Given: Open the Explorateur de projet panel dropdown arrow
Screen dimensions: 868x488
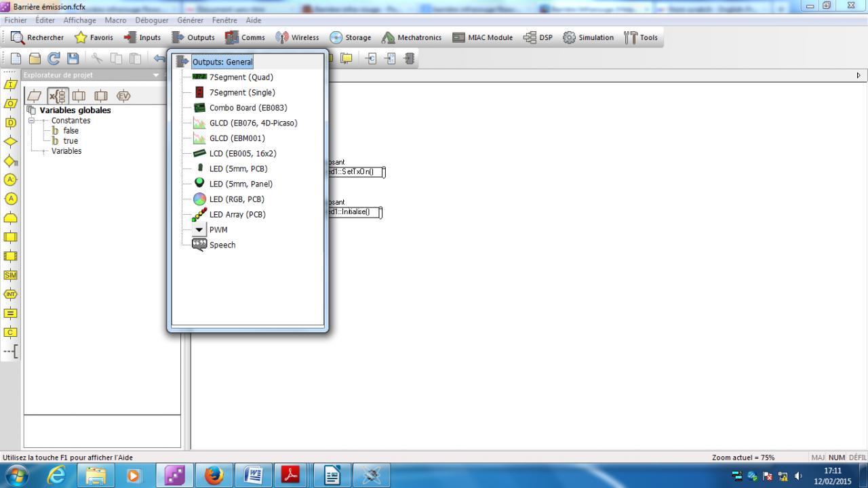Looking at the screenshot, I should coord(156,75).
